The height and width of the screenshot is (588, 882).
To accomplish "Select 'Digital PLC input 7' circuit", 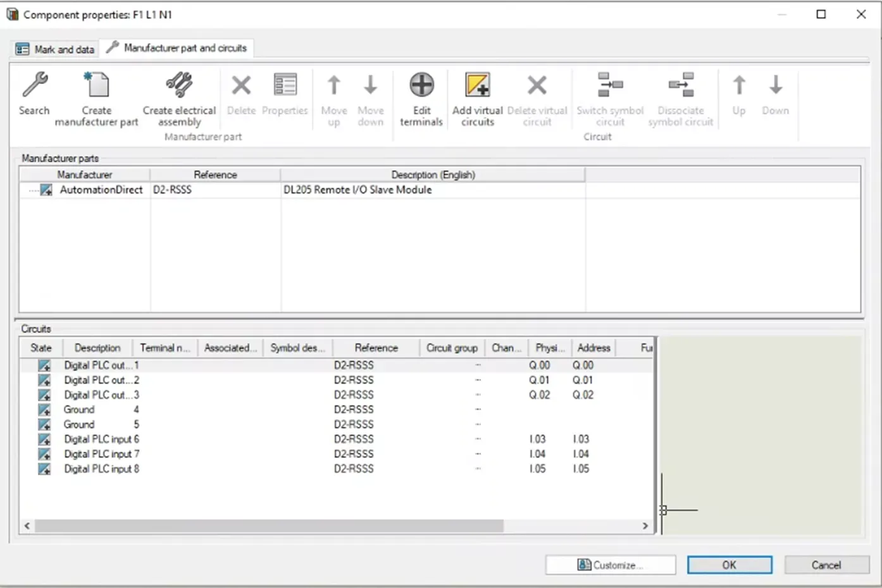I will click(101, 454).
